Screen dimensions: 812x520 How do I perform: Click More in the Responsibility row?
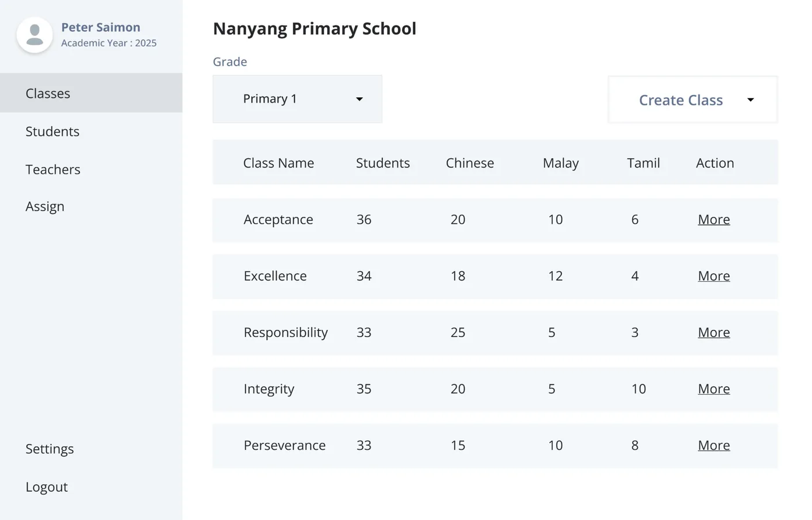(x=714, y=332)
